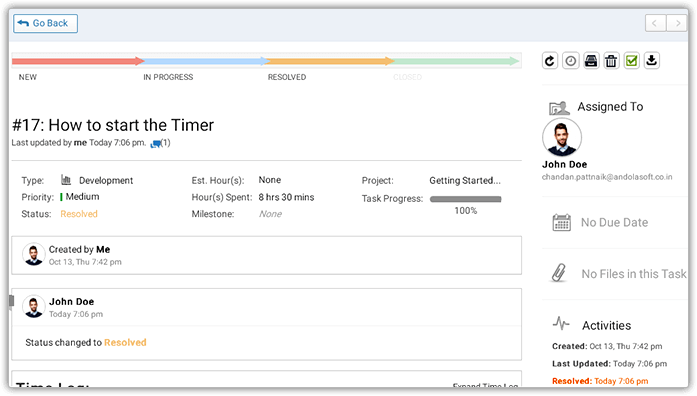Click the green checkmark close-task icon
Viewport: 697px width, 396px height.
click(632, 60)
